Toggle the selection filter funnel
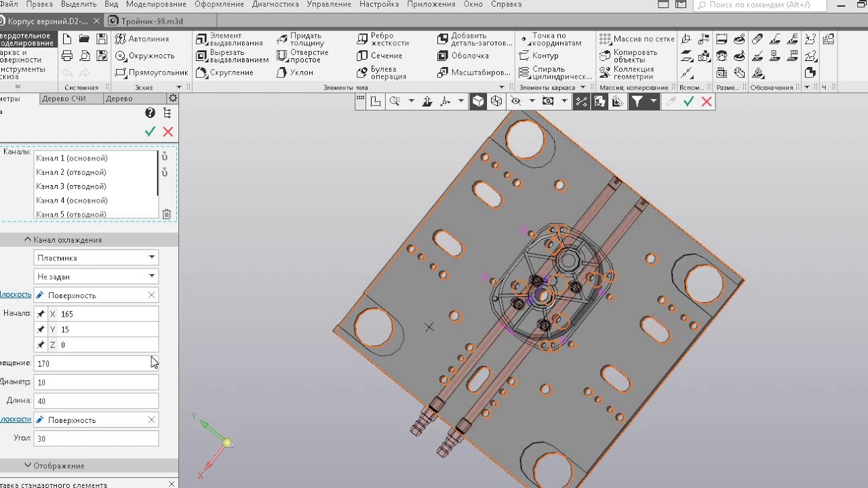The width and height of the screenshot is (868, 488). [x=637, y=101]
